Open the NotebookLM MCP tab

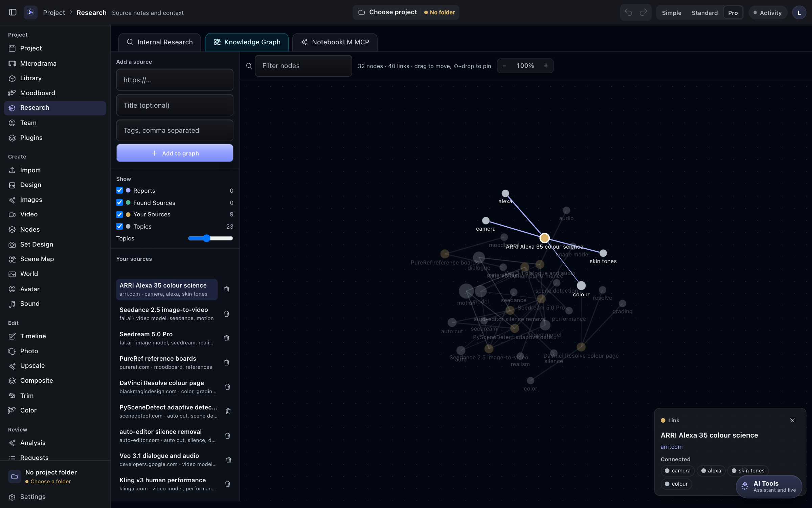click(335, 42)
